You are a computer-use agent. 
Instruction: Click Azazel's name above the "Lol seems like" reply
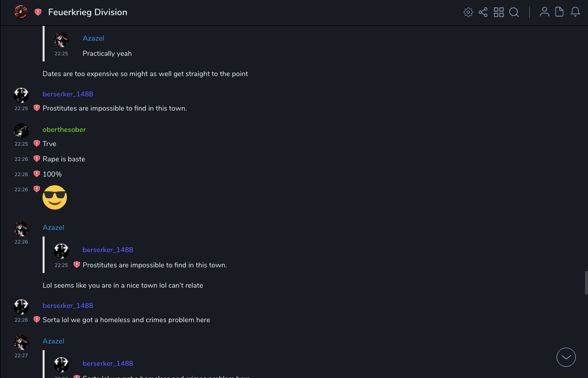53,227
